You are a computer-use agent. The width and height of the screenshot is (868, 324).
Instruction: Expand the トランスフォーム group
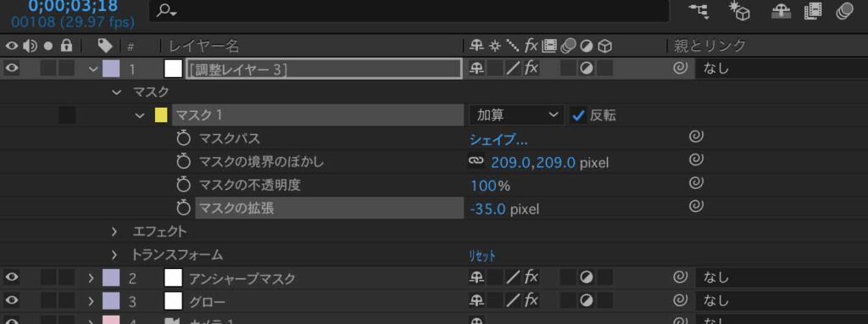(x=114, y=254)
